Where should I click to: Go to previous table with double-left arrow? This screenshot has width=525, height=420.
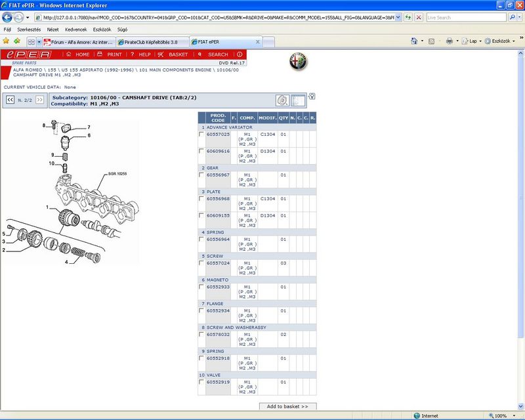pyautogui.click(x=10, y=100)
